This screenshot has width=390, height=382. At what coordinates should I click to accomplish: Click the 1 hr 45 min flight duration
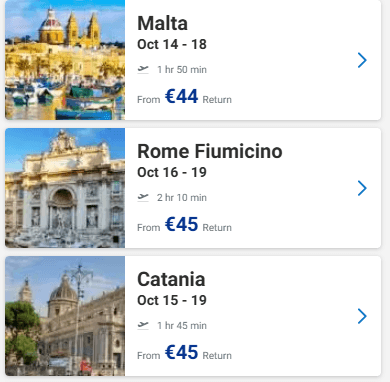coord(182,325)
